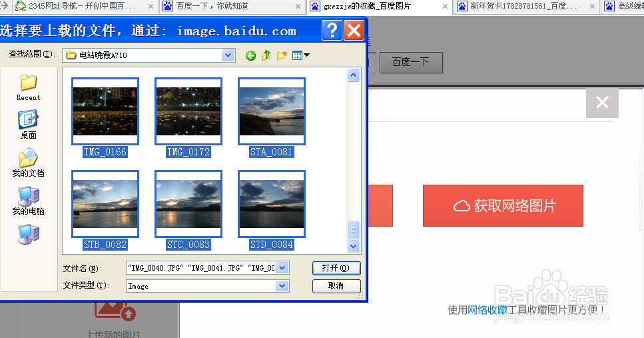This screenshot has width=644, height=338.
Task: Select the STB_0082 thumbnail
Action: click(x=105, y=204)
